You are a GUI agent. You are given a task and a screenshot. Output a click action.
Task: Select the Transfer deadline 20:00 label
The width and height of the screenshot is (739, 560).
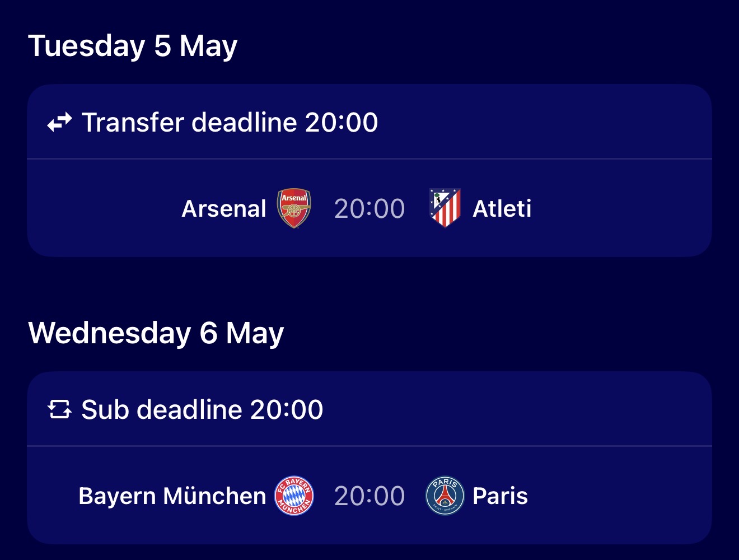(230, 122)
